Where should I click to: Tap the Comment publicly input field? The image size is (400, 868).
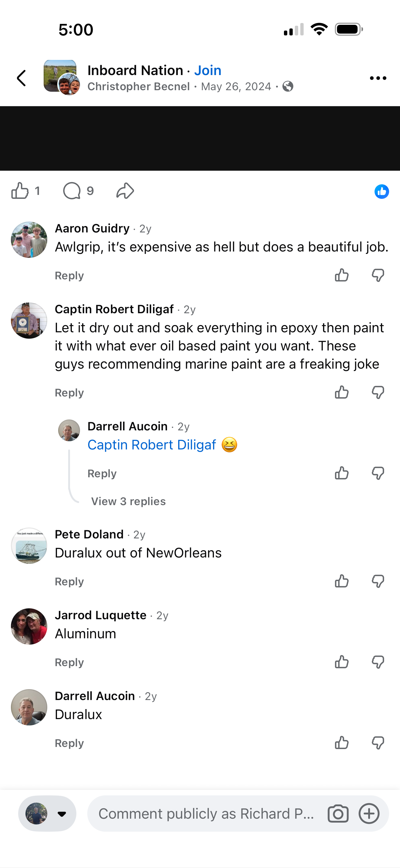(x=206, y=814)
